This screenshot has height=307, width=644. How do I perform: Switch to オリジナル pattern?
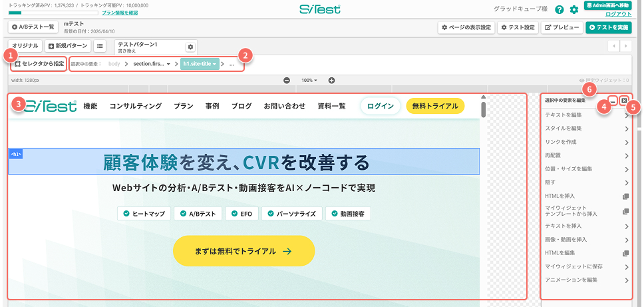[25, 46]
